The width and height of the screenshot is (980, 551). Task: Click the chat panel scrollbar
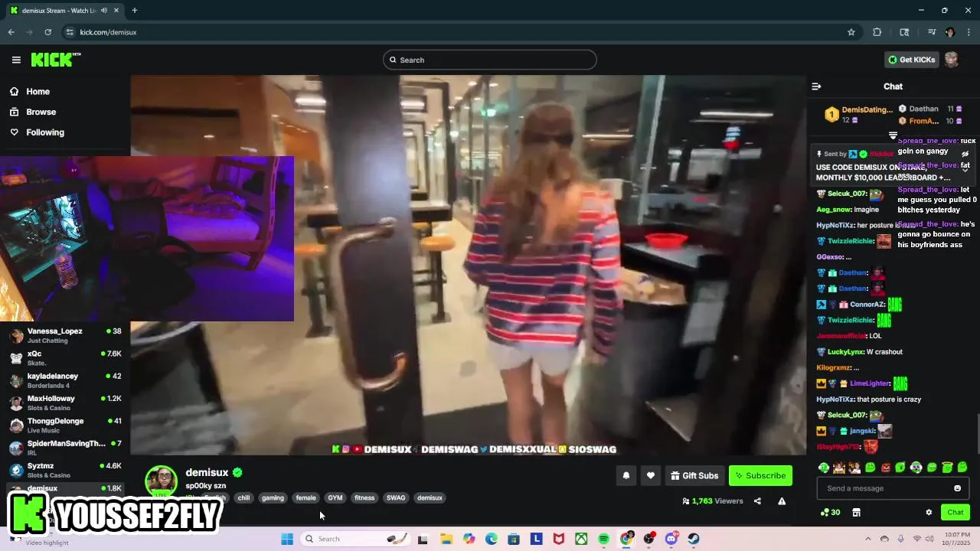click(977, 433)
